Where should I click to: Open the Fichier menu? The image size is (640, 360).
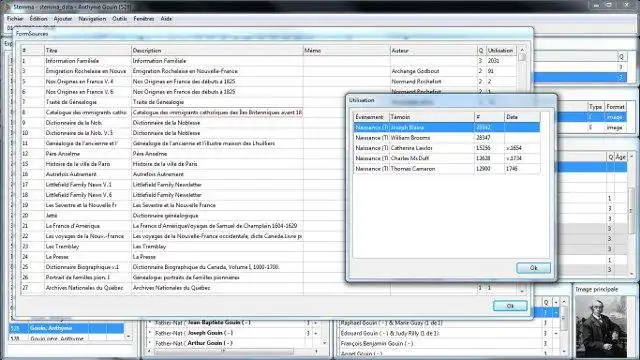click(15, 19)
